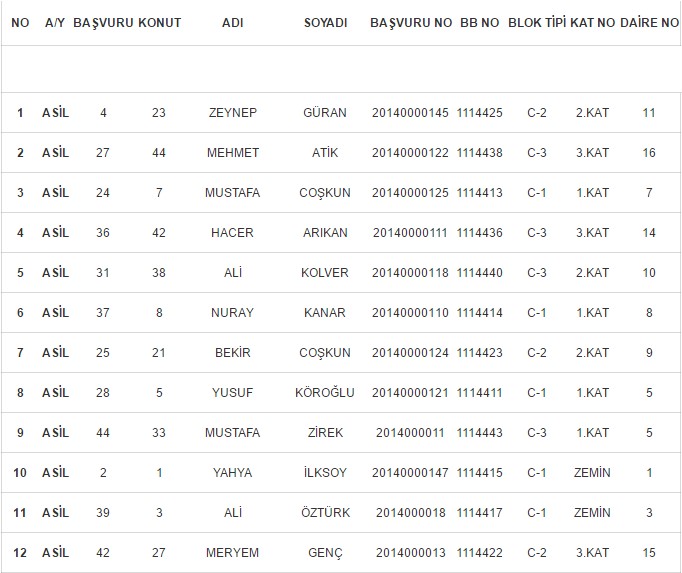Click the ADI column header
Screen dimensions: 682x573
click(232, 22)
